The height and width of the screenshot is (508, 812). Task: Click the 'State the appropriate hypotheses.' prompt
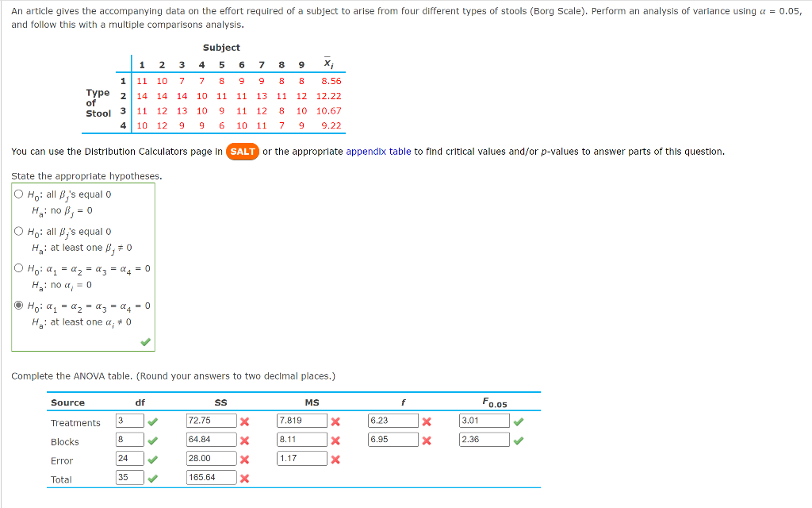(86, 176)
